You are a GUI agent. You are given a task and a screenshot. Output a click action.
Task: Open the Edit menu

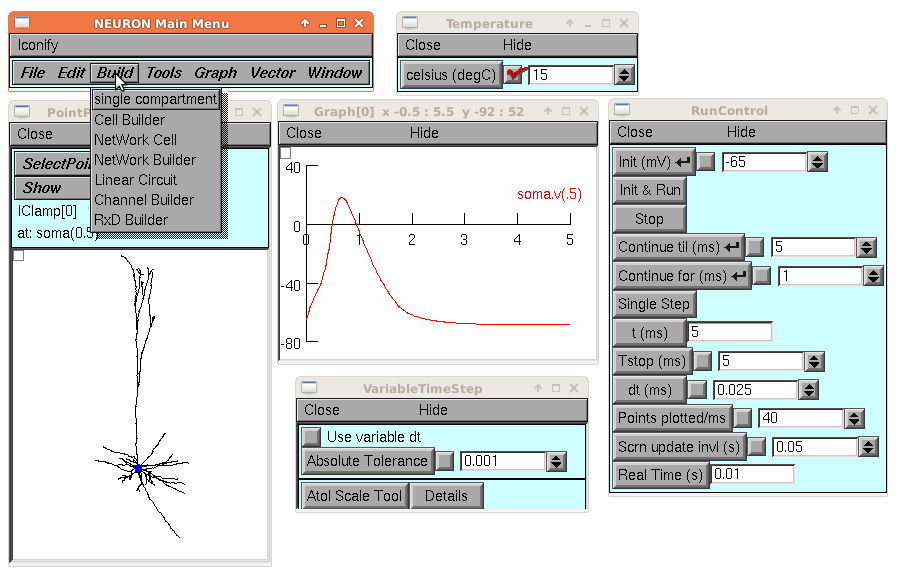[71, 73]
